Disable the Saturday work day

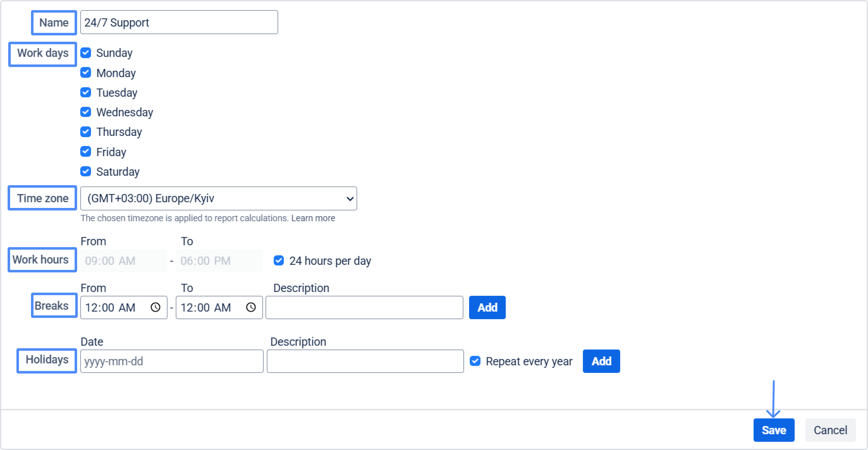coord(86,172)
